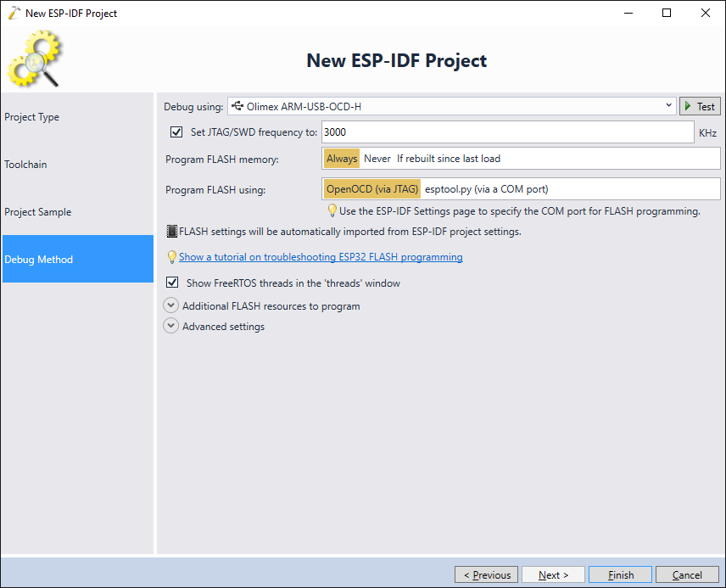Click the 'Debug using:' label
The image size is (726, 588).
click(x=193, y=107)
